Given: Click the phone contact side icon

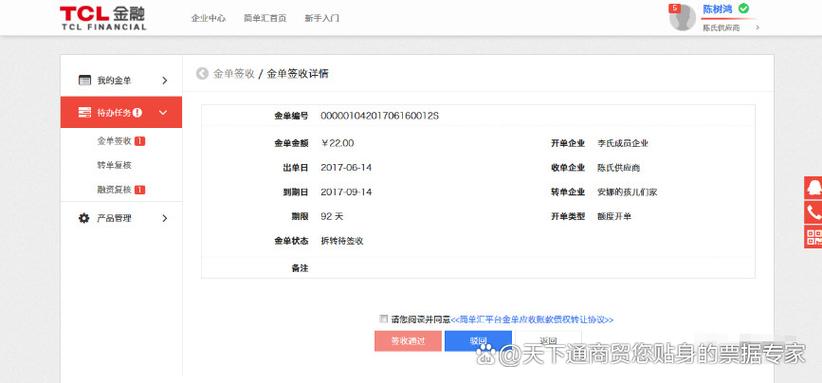Looking at the screenshot, I should [813, 212].
